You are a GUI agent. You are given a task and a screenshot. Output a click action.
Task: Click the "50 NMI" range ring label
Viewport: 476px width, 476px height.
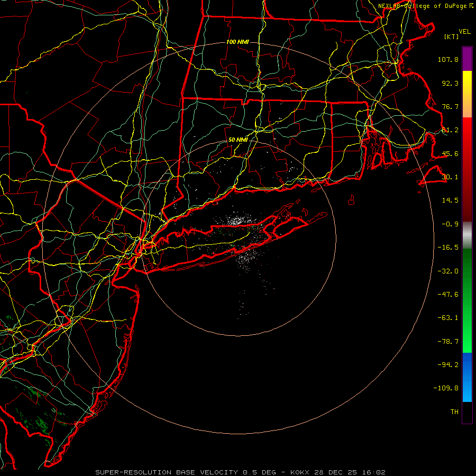click(238, 140)
